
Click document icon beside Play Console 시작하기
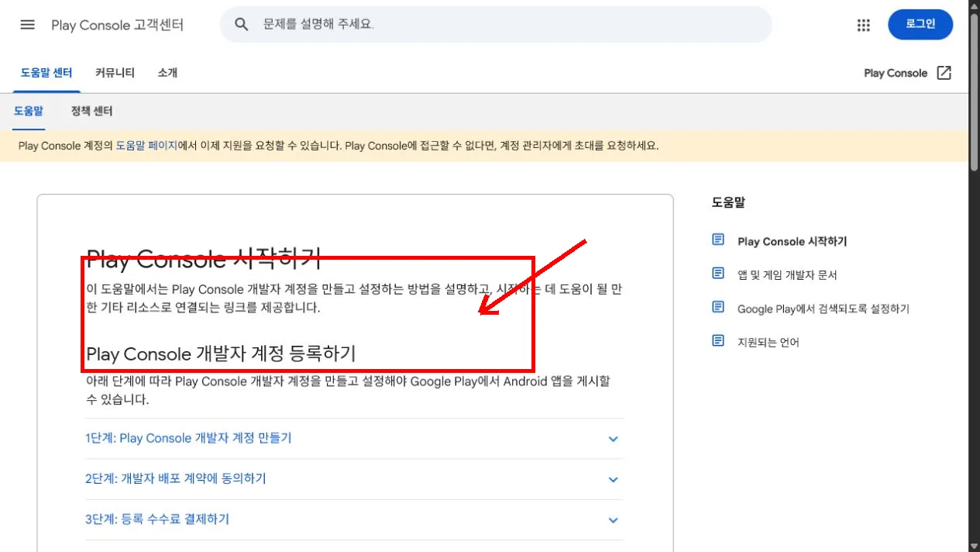[718, 240]
